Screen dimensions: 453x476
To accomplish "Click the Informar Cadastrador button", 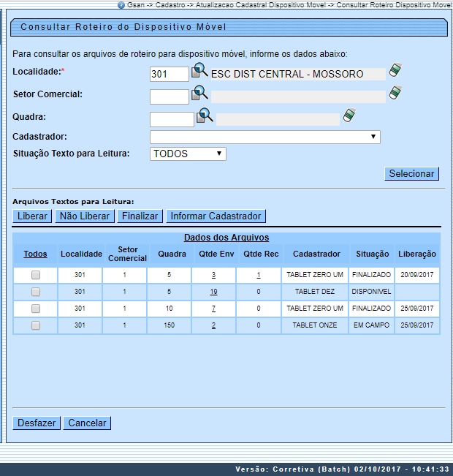I will [x=216, y=216].
